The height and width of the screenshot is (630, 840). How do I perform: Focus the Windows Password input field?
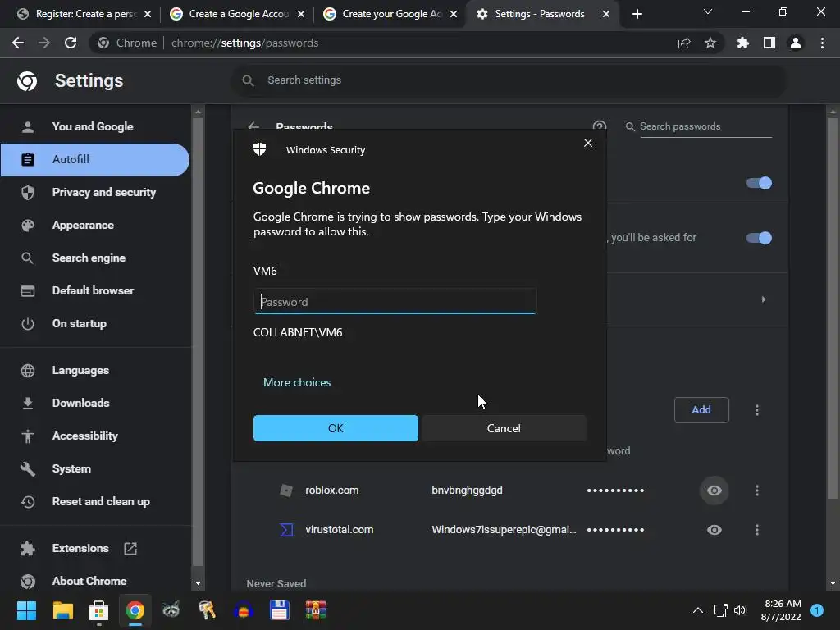coord(395,302)
